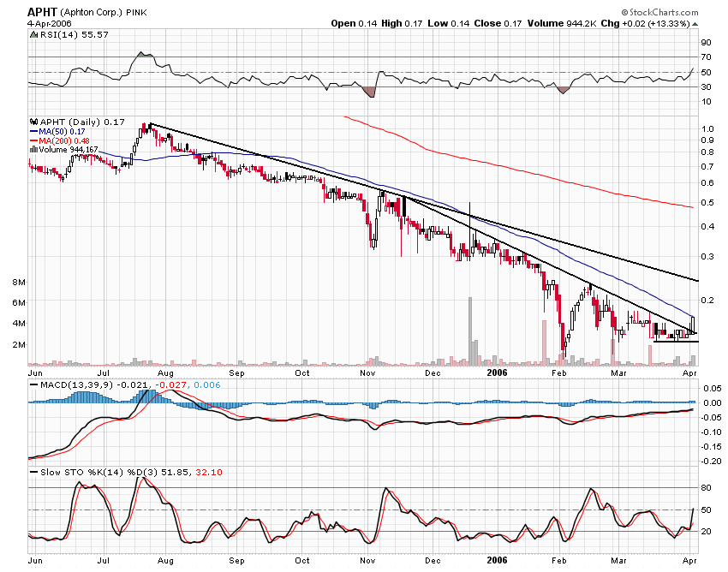Click the APHT ticker symbol title
Viewport: 728px width, 572px height.
point(42,12)
